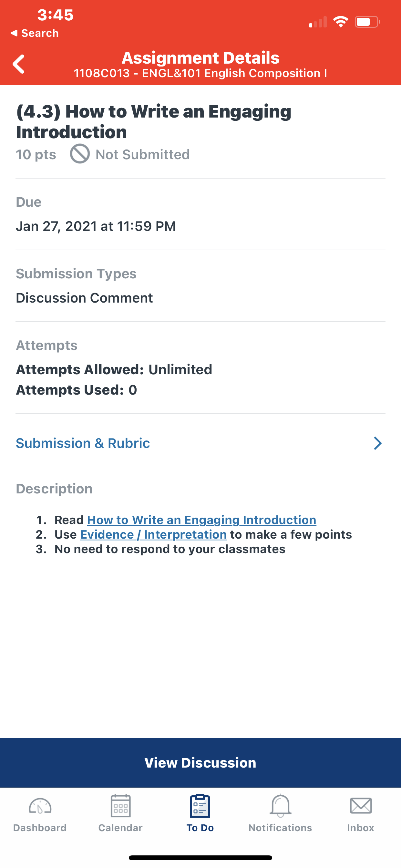This screenshot has height=868, width=401.
Task: Tap the Assignment Details header title
Action: 200,57
